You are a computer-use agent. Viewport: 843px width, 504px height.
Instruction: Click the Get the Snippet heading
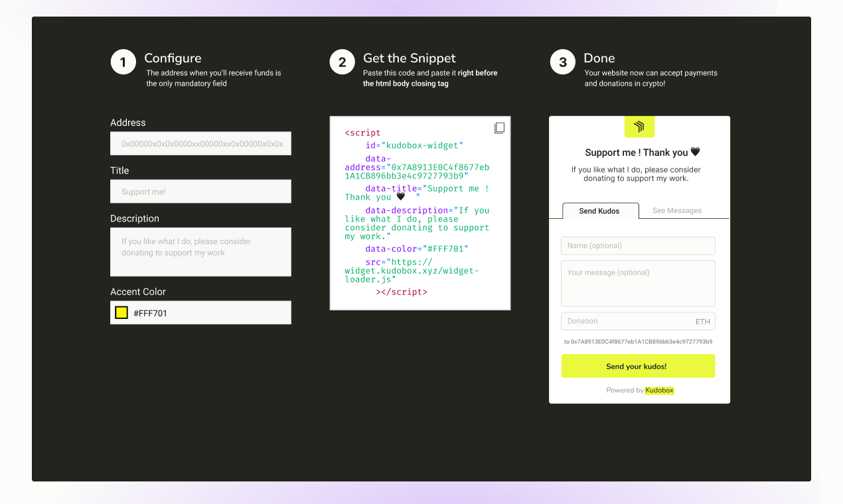(x=410, y=58)
